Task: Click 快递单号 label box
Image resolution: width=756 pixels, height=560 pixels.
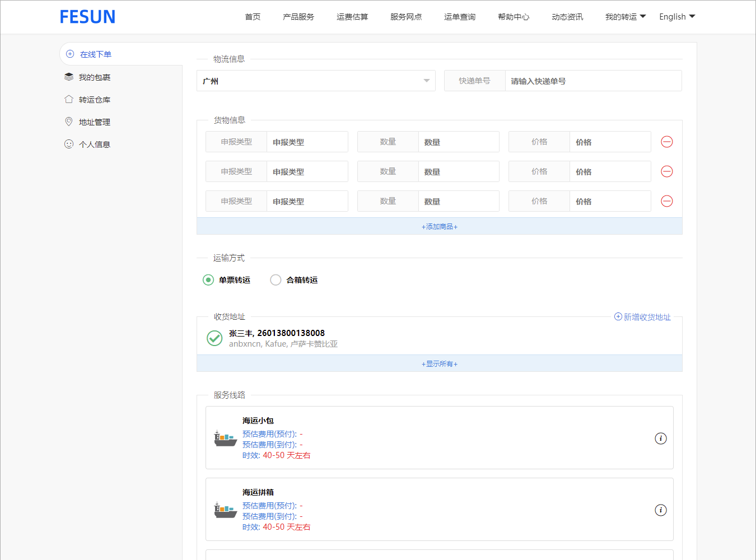Action: 475,81
